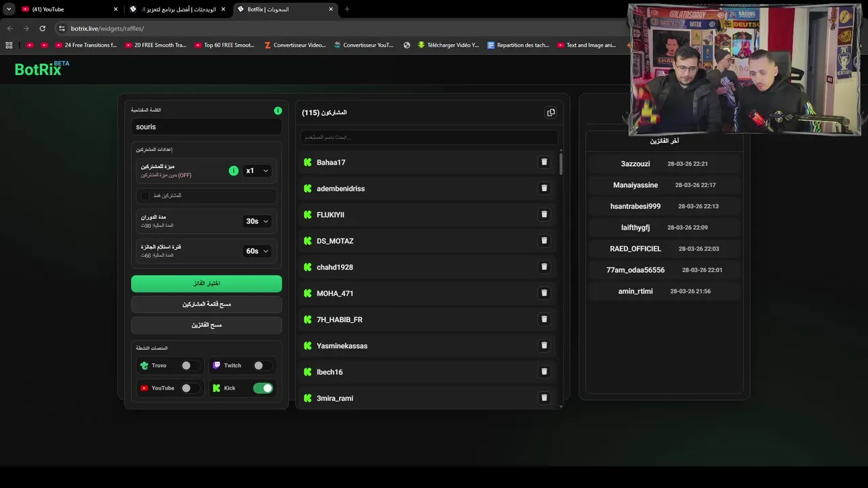The width and height of the screenshot is (868, 488).
Task: Copy participants list with copy icon
Action: [551, 113]
